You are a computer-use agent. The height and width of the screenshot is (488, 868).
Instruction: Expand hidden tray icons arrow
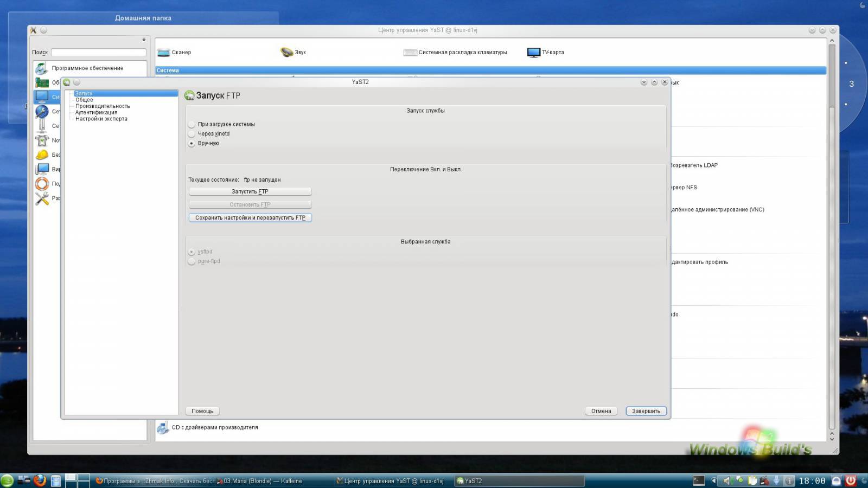[x=713, y=481]
